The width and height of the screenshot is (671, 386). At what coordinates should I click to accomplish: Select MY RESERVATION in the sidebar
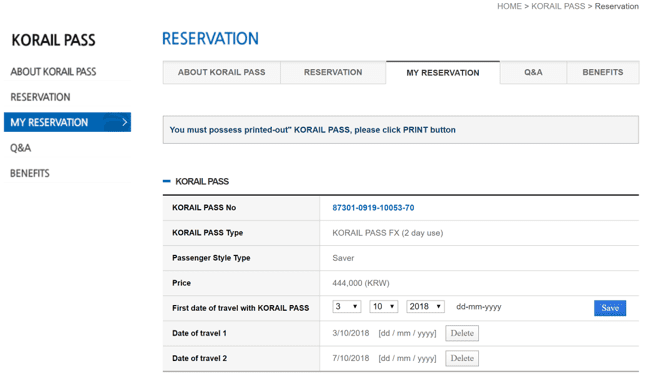tap(67, 122)
